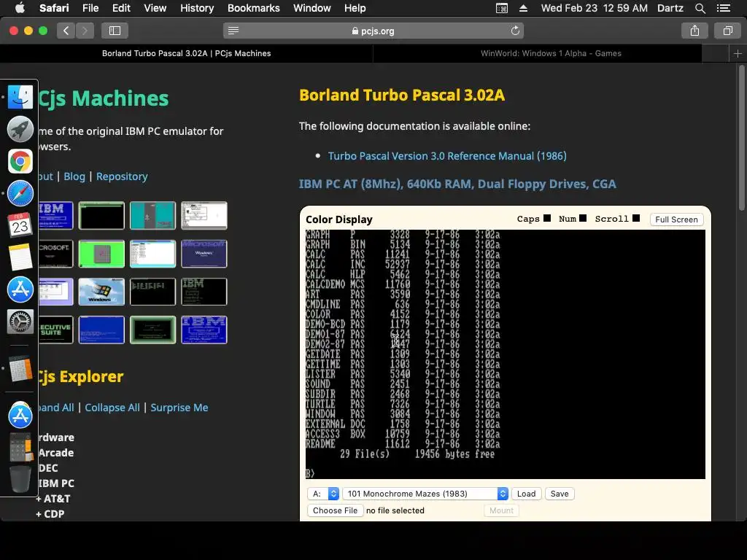Select the Borland Turbo Pascal 3.02A tab
This screenshot has height=560, width=747.
pos(186,53)
